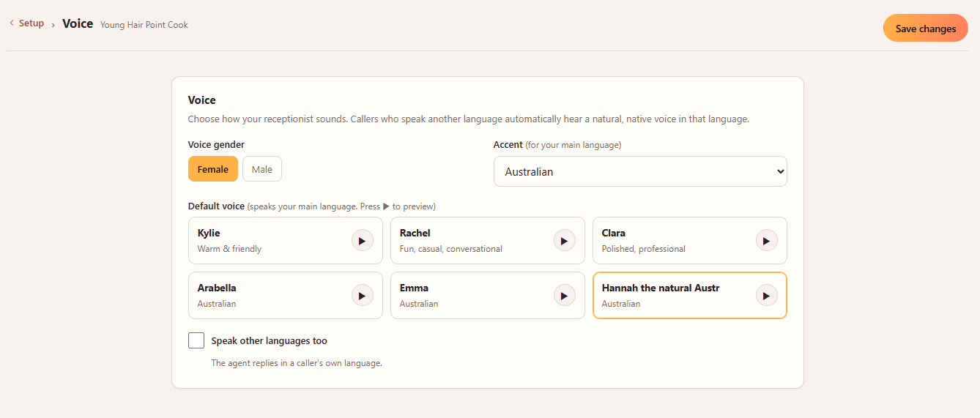Click the Save changes button
The image size is (980, 418).
[x=926, y=29]
